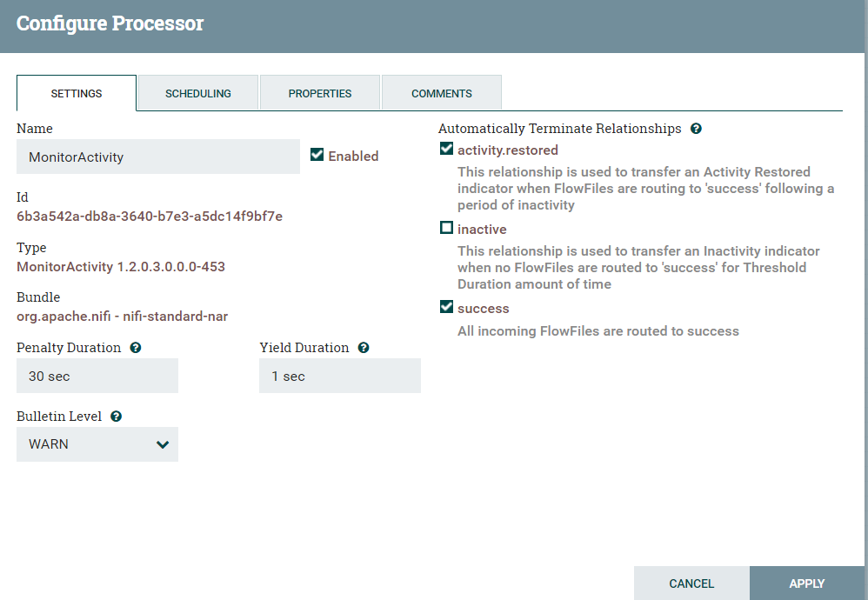The image size is (868, 600).
Task: Cancel the configuration changes
Action: click(x=691, y=583)
